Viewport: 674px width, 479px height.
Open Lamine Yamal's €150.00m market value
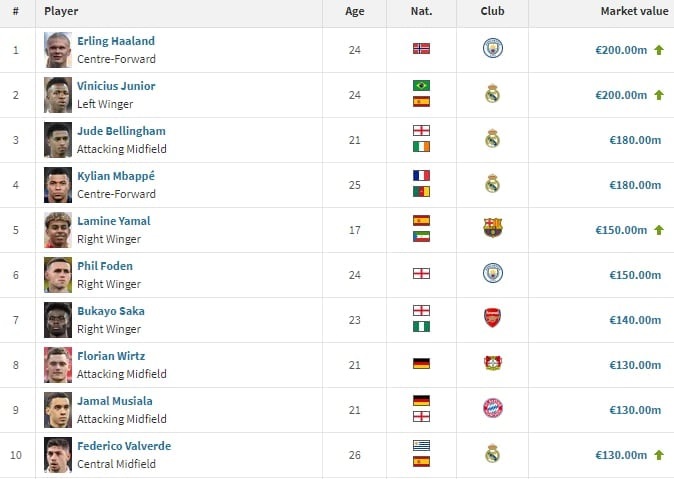pyautogui.click(x=621, y=230)
